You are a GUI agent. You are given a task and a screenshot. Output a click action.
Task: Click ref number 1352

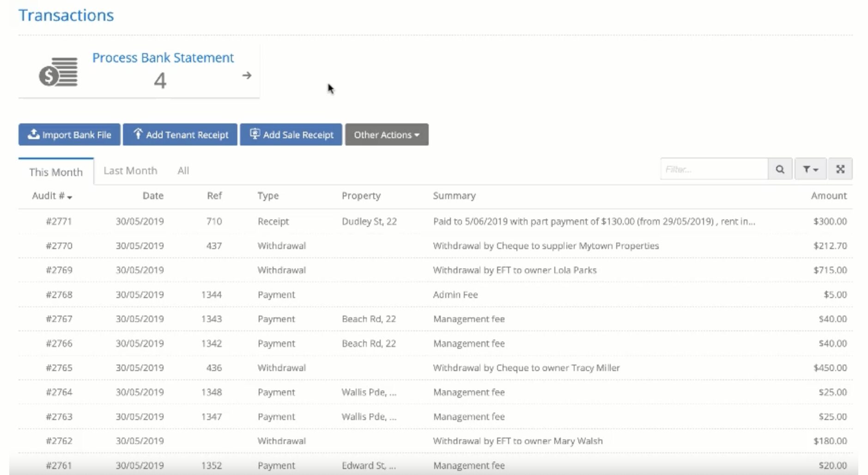(x=212, y=465)
